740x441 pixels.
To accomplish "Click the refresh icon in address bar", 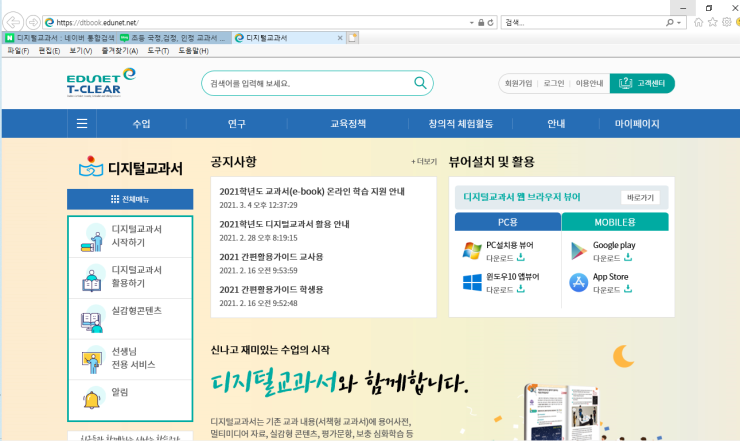I will [490, 22].
